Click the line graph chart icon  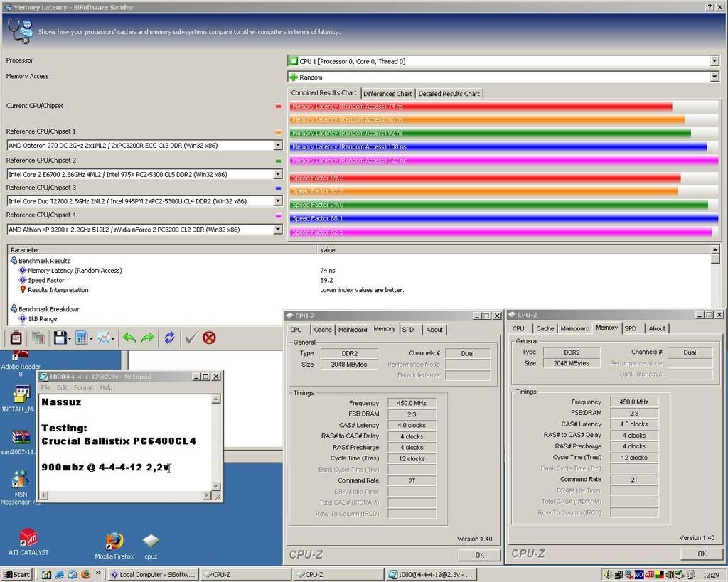click(104, 338)
